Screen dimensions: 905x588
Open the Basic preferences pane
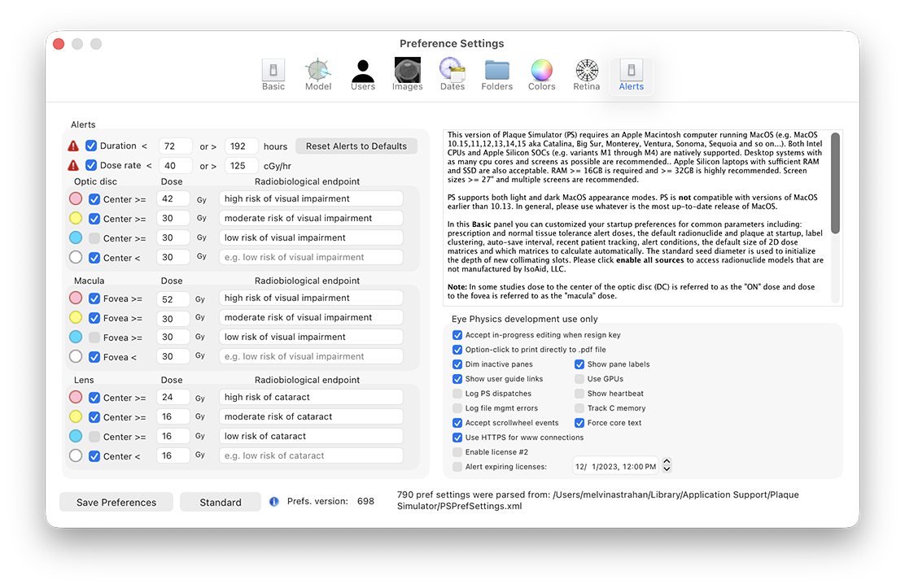click(273, 75)
